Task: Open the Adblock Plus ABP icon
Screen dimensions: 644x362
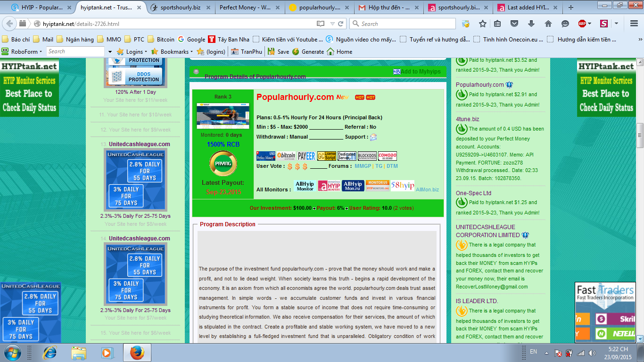Action: coord(582,24)
